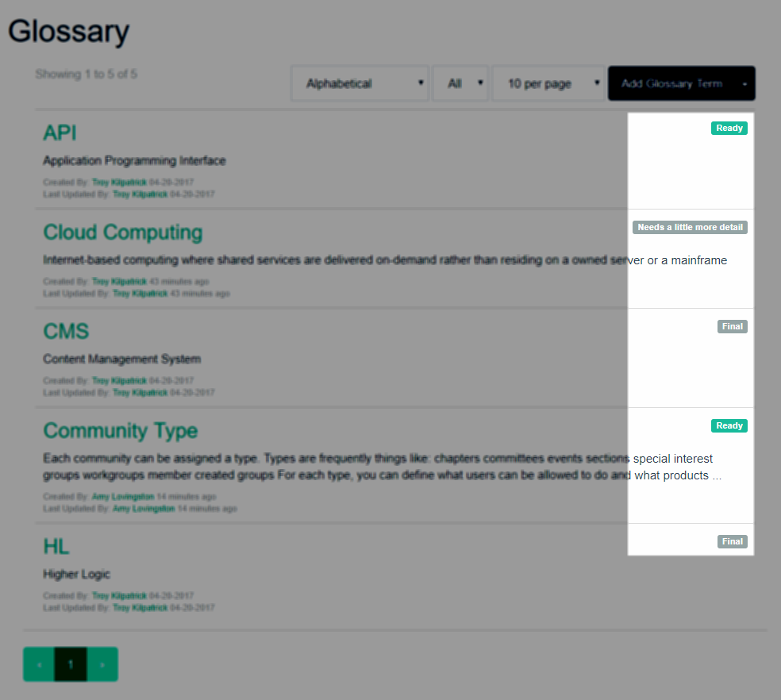Click the Final badge on HL
This screenshot has height=700, width=781.
pyautogui.click(x=732, y=541)
